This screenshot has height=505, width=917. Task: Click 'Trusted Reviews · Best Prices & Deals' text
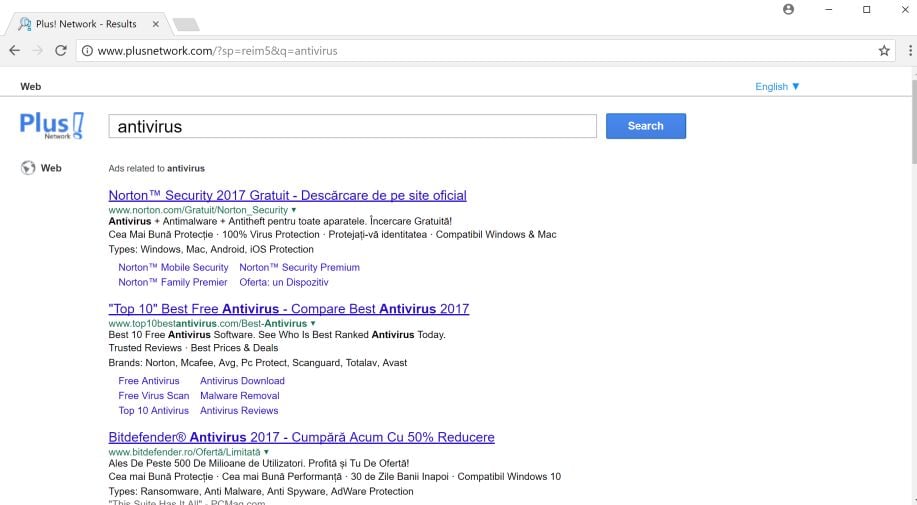pos(194,348)
